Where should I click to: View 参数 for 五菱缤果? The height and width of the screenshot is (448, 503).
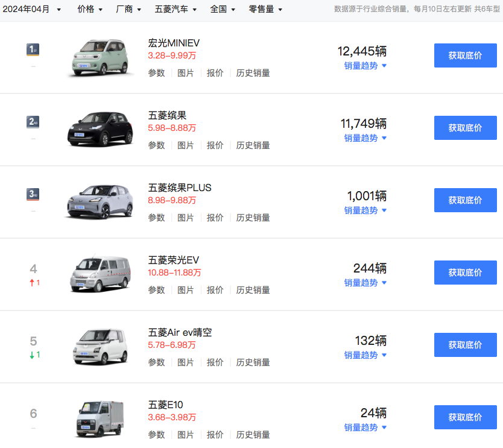click(x=157, y=145)
